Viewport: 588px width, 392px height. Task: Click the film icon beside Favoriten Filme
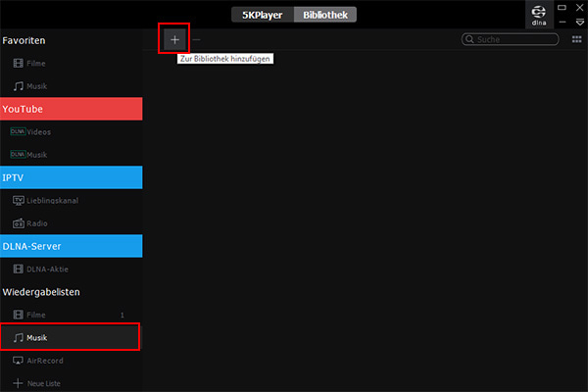18,64
